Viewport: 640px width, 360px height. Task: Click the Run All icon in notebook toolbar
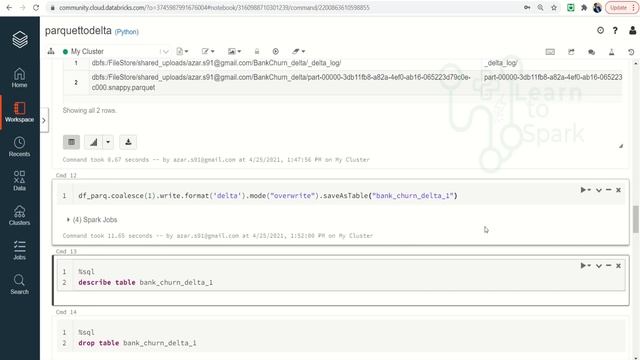point(276,51)
